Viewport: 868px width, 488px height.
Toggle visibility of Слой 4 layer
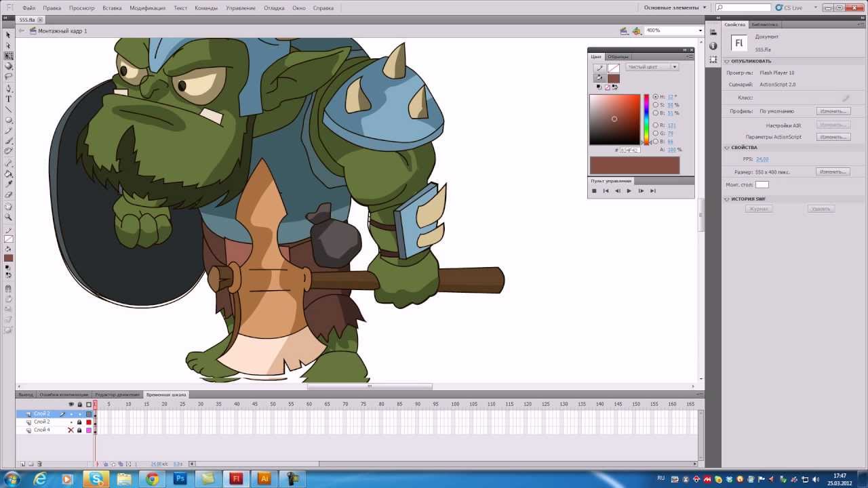point(71,430)
